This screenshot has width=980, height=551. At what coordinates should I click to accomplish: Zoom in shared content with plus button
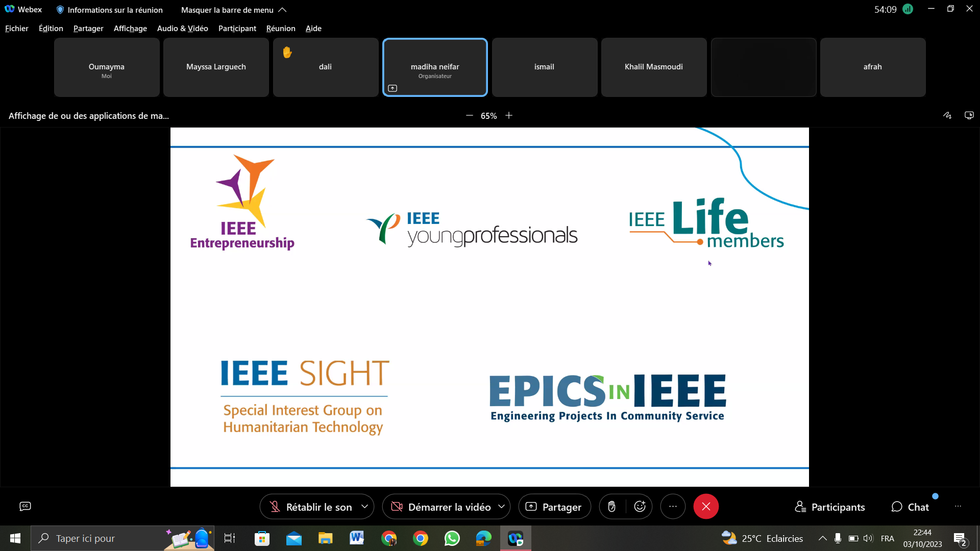pyautogui.click(x=509, y=116)
